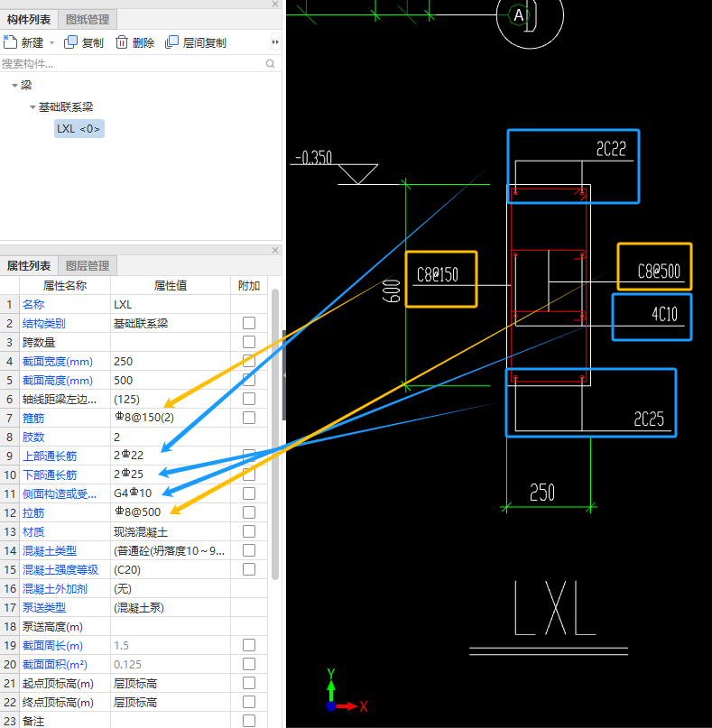Toggle the 箍筋 附加 checkbox

click(249, 418)
